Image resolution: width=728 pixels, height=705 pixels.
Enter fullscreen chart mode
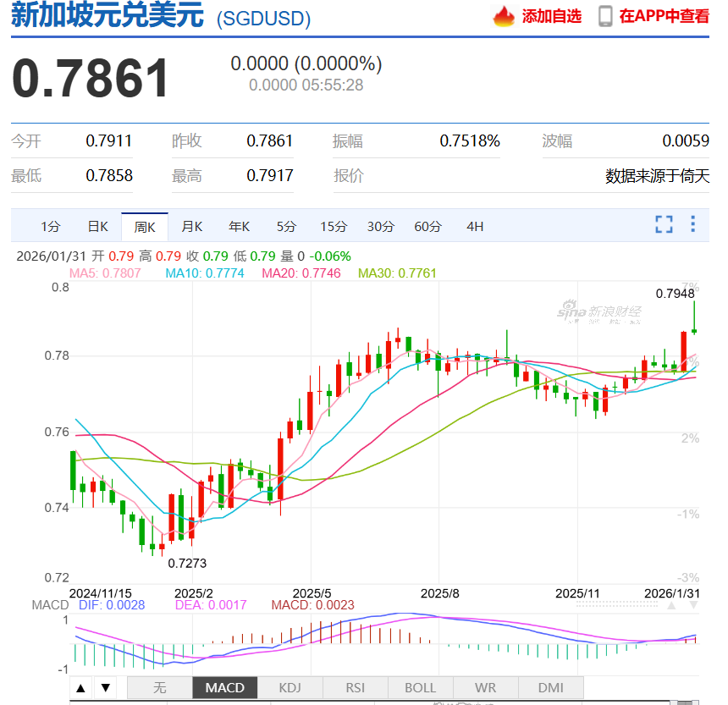click(664, 224)
